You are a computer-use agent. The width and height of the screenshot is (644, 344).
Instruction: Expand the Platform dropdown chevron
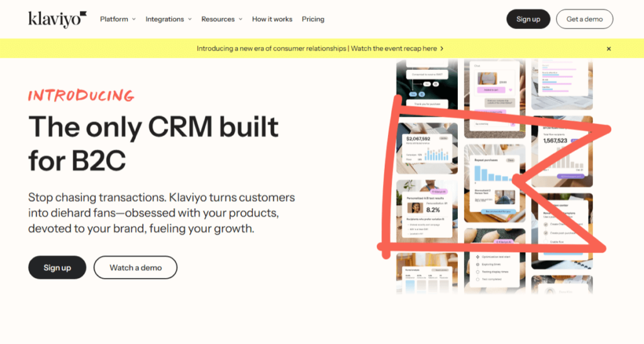[x=134, y=19]
